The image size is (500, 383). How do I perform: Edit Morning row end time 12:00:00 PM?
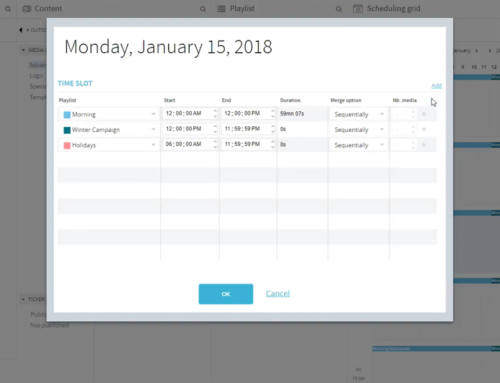click(248, 114)
